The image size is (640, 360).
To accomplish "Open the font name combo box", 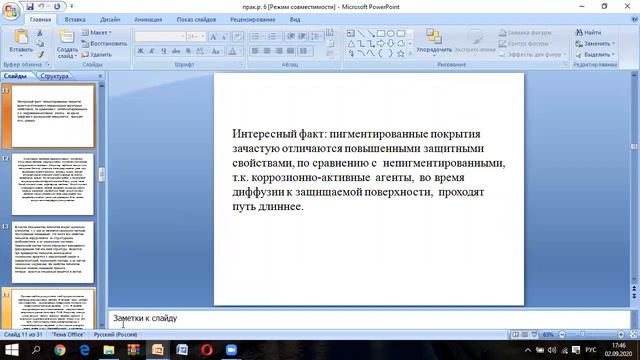I will click(160, 37).
